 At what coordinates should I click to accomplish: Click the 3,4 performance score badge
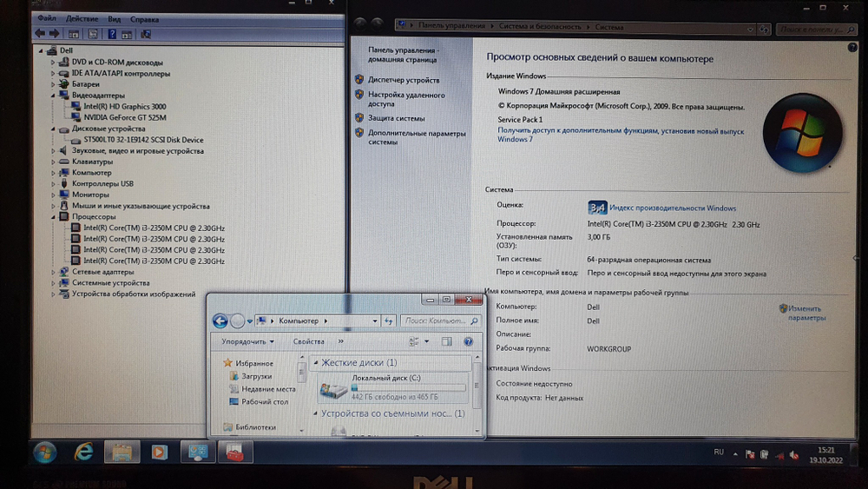pyautogui.click(x=597, y=208)
